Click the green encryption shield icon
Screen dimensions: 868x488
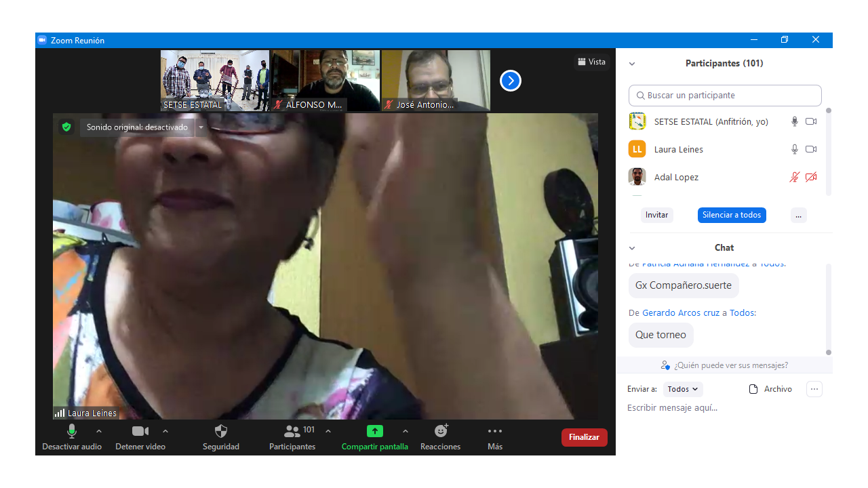pos(66,127)
